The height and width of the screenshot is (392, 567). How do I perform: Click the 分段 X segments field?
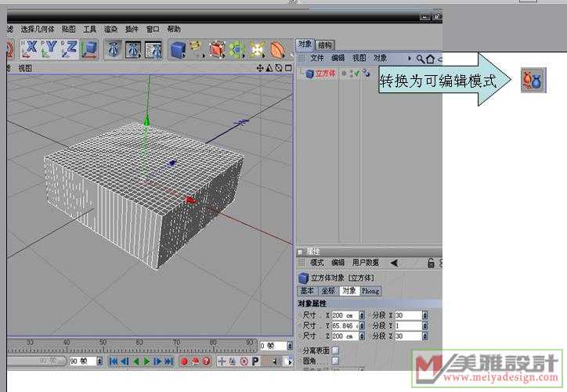(x=408, y=315)
